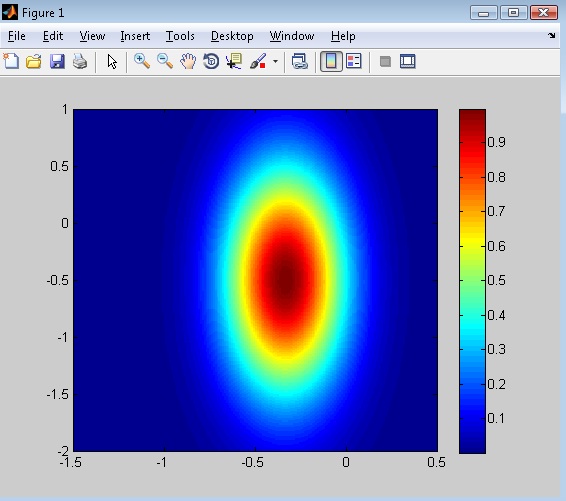This screenshot has height=501, width=566.
Task: Select the Data Cursor tool
Action: tap(234, 61)
